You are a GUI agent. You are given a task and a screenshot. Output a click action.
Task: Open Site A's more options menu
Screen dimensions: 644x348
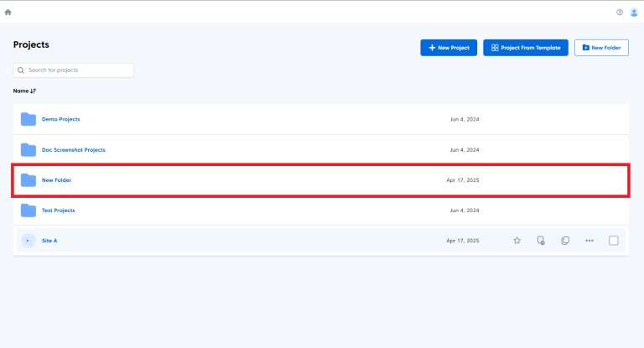tap(589, 241)
